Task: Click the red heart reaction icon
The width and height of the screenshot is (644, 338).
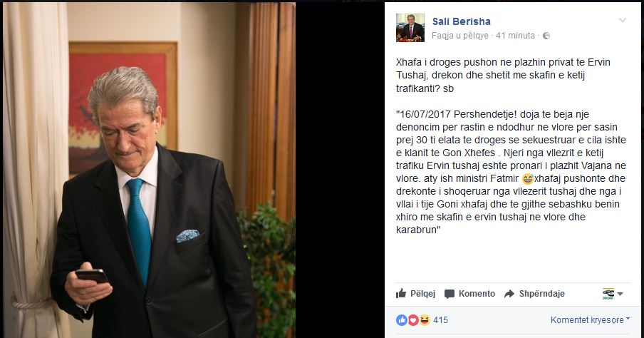Action: (413, 320)
